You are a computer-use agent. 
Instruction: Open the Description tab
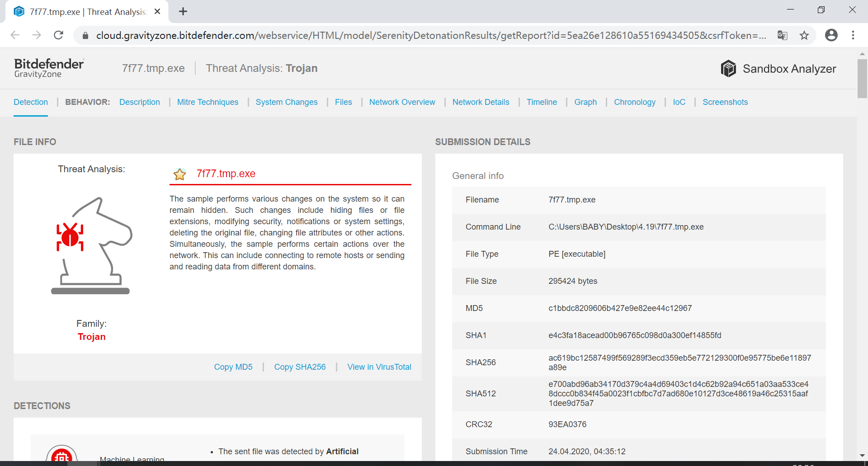[140, 102]
